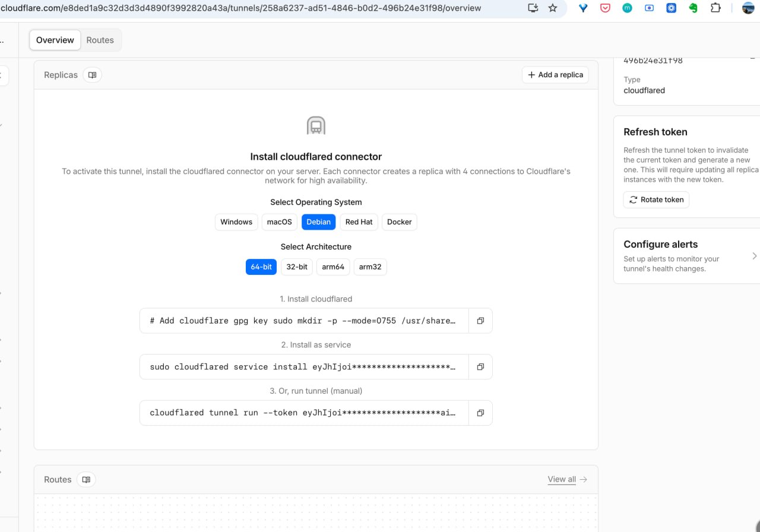The image size is (760, 532).
Task: Click the cloudflared connector icon
Action: (x=316, y=126)
